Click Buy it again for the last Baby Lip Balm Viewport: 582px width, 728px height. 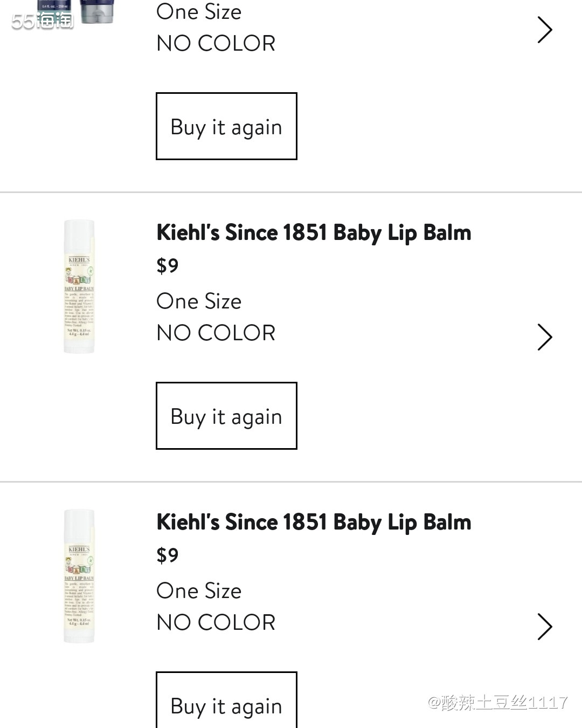pyautogui.click(x=226, y=700)
